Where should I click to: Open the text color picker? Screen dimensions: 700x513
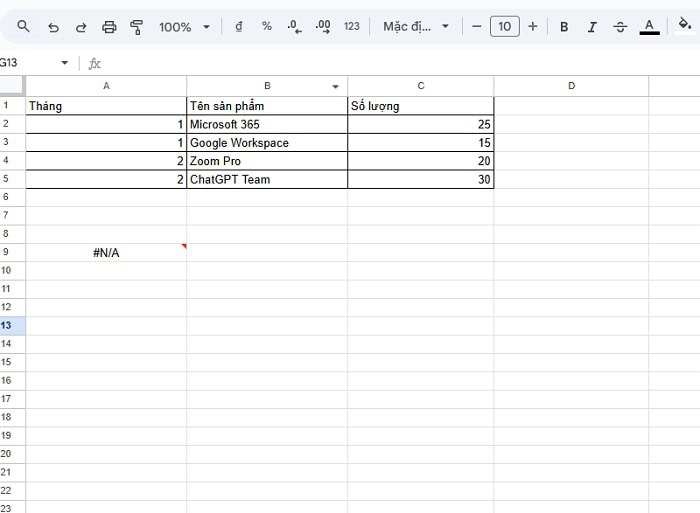650,27
